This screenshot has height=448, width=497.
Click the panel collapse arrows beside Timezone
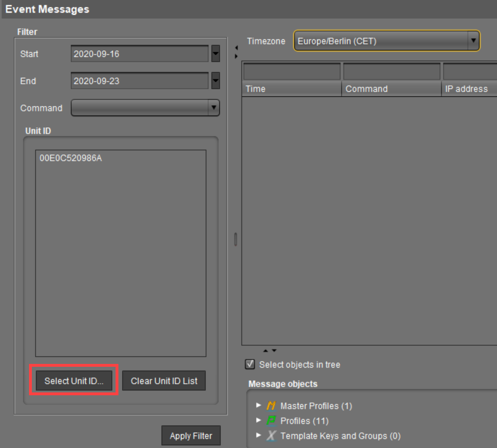point(236,52)
